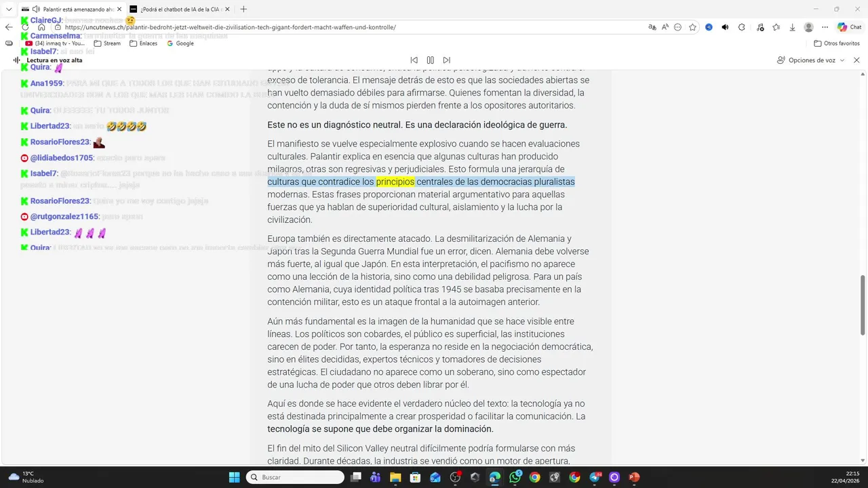Skip to previous paragraph in read aloud

pyautogui.click(x=414, y=60)
